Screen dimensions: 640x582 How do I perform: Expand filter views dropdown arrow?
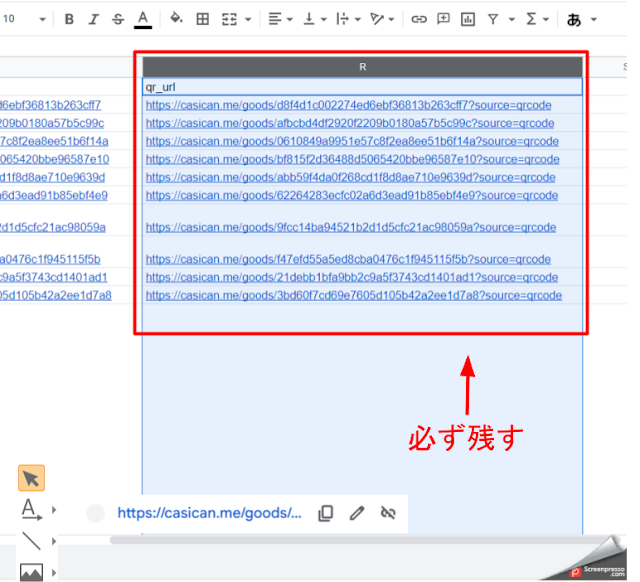(x=511, y=19)
